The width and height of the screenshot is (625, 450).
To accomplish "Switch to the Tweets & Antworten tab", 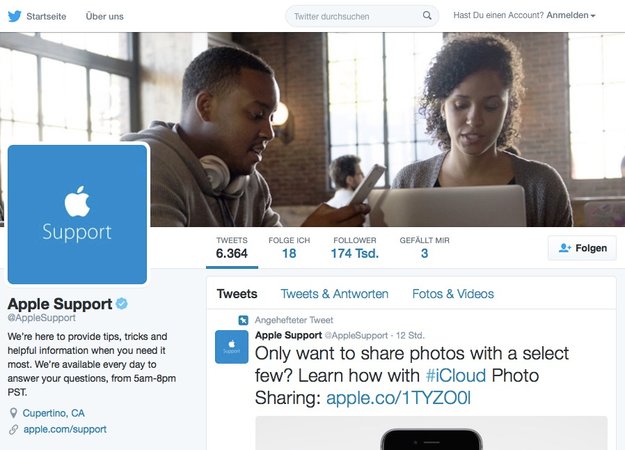I will (334, 294).
